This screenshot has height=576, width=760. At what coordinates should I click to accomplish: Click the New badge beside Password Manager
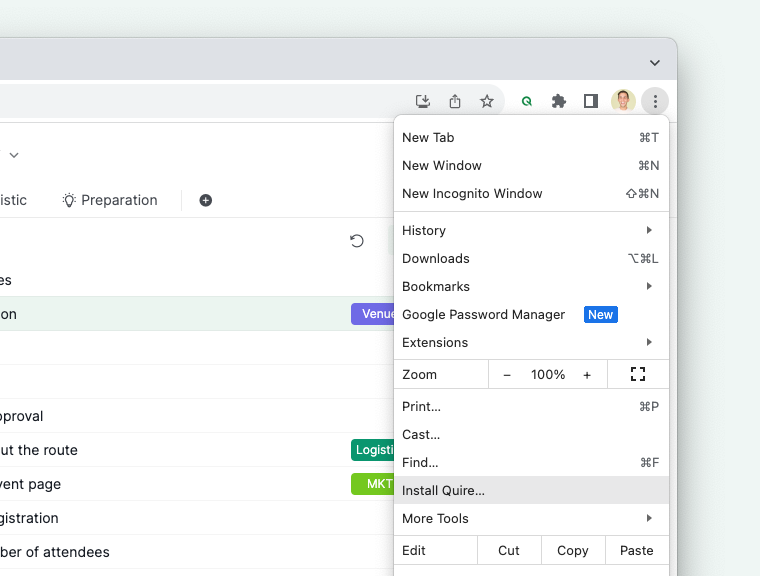point(601,315)
